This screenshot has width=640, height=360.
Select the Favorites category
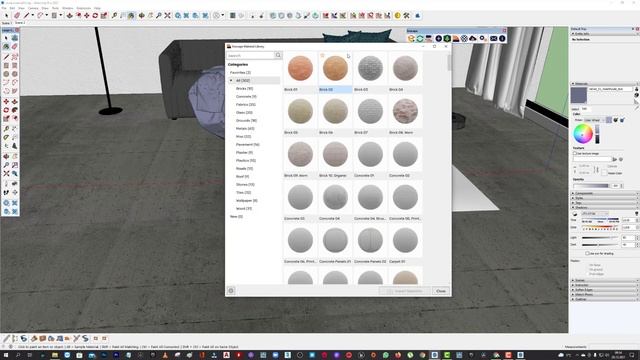point(240,72)
